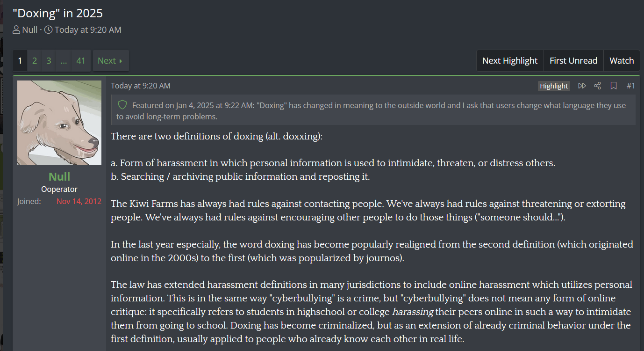
Task: Open last page 41
Action: pos(81,61)
